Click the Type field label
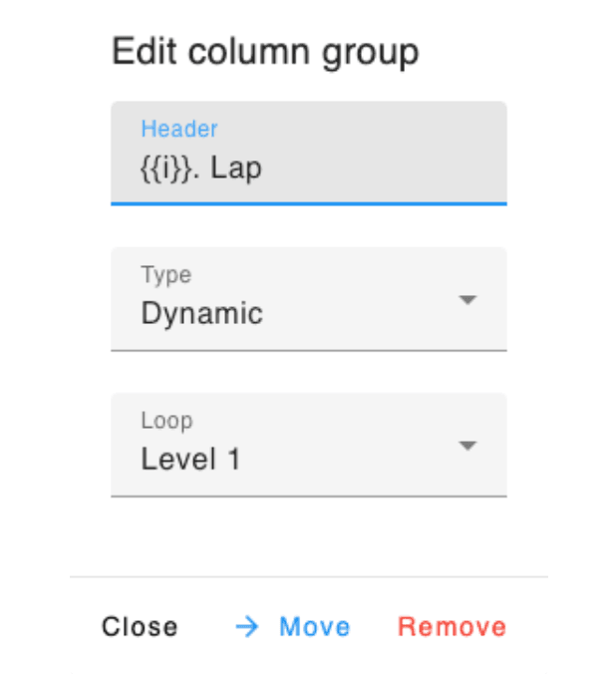 click(x=165, y=275)
